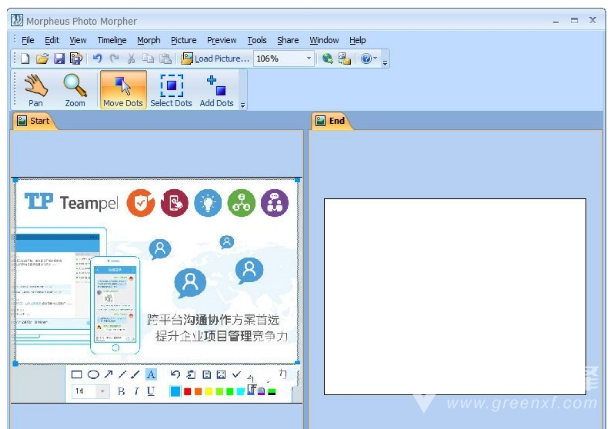Activate the Move Dots tool
The width and height of the screenshot is (615, 429).
click(123, 90)
